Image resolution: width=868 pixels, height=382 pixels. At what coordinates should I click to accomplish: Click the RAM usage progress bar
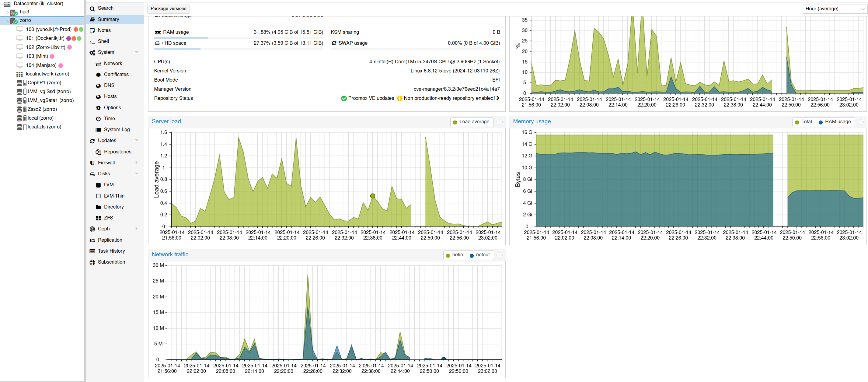[x=238, y=38]
